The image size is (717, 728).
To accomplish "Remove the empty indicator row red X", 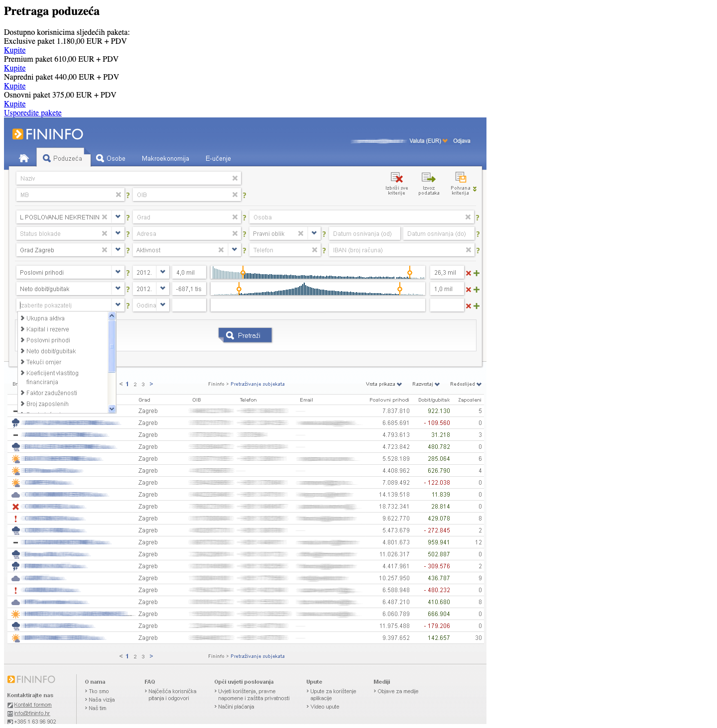I will pyautogui.click(x=469, y=306).
